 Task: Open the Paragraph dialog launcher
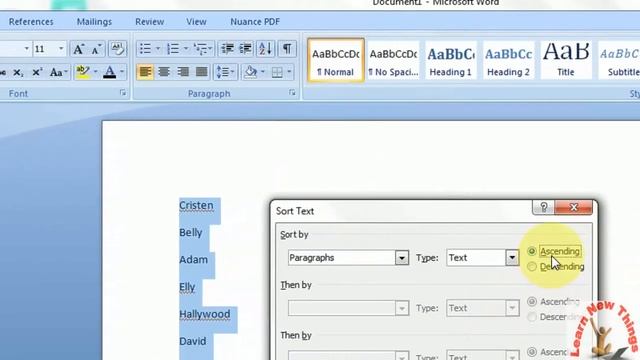pos(292,93)
